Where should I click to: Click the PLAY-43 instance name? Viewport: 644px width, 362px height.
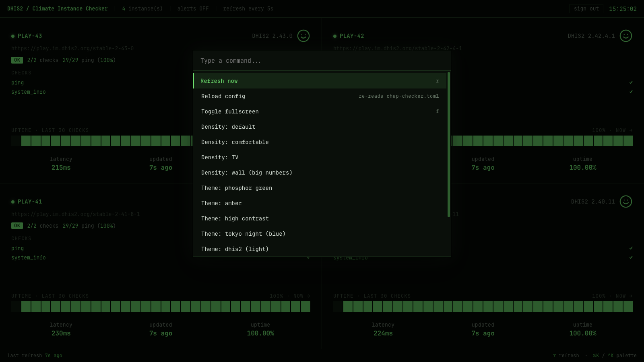(x=30, y=36)
